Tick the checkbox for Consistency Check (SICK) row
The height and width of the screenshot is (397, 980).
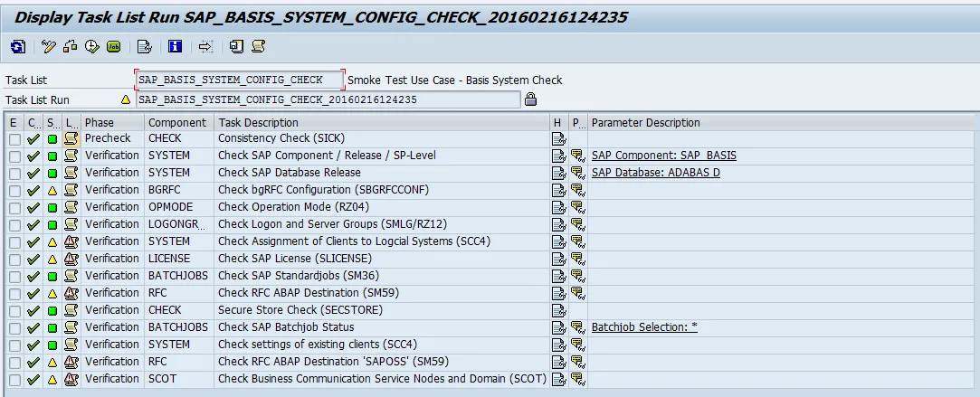[x=14, y=139]
